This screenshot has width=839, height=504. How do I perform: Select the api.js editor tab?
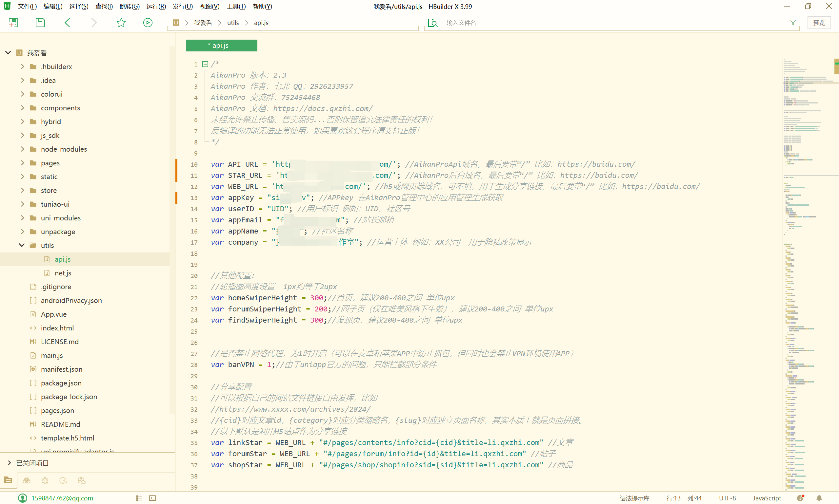click(221, 46)
